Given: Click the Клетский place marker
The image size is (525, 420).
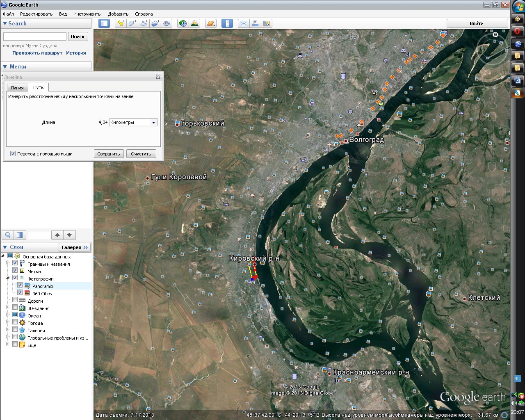Looking at the screenshot, I should tap(464, 299).
